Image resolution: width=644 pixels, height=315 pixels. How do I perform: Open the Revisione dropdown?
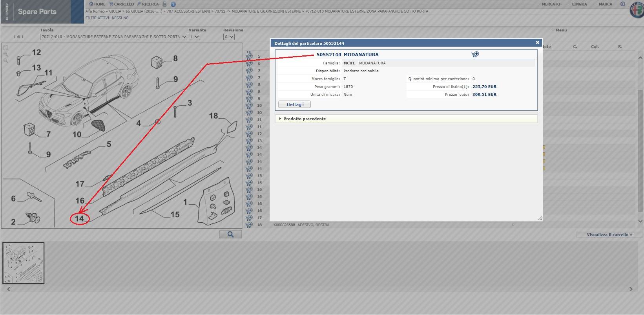229,37
